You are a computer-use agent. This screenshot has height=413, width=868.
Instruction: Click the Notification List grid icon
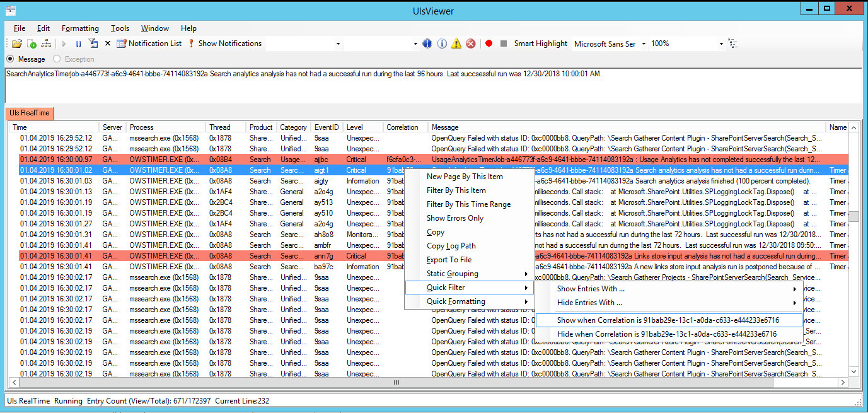click(x=120, y=43)
